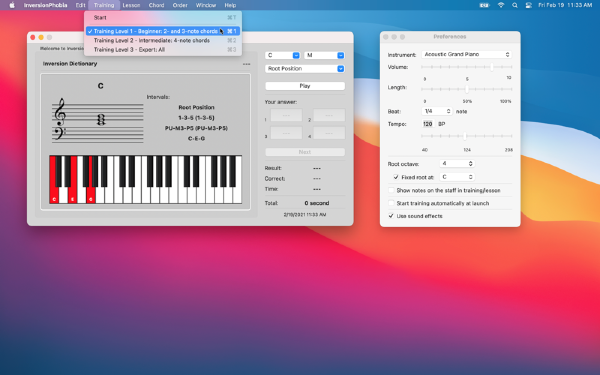The image size is (600, 375).
Task: Open the Order menu
Action: 180,5
